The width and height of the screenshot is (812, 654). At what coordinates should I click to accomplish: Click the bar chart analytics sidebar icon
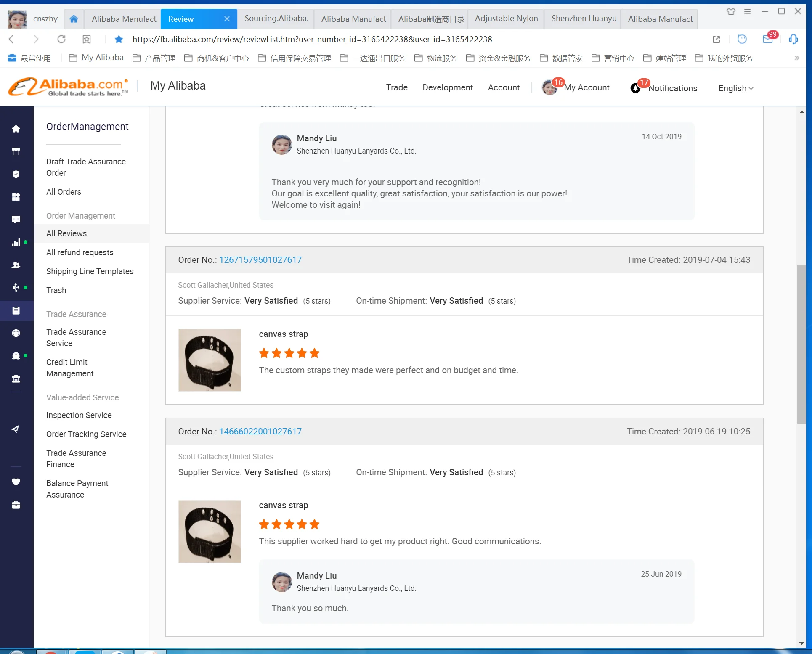[x=16, y=243]
